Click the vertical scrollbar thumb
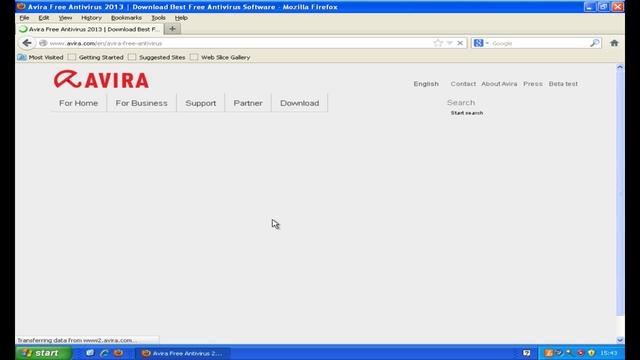 tap(620, 193)
